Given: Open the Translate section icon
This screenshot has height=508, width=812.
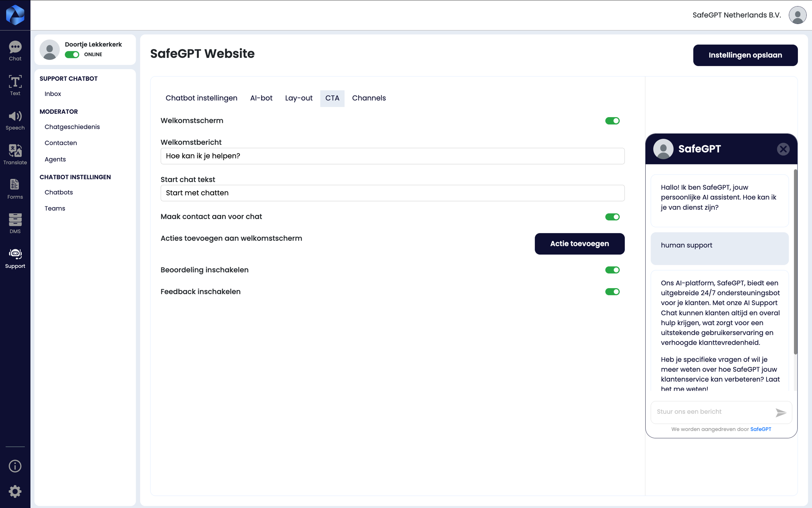Looking at the screenshot, I should coord(15,155).
